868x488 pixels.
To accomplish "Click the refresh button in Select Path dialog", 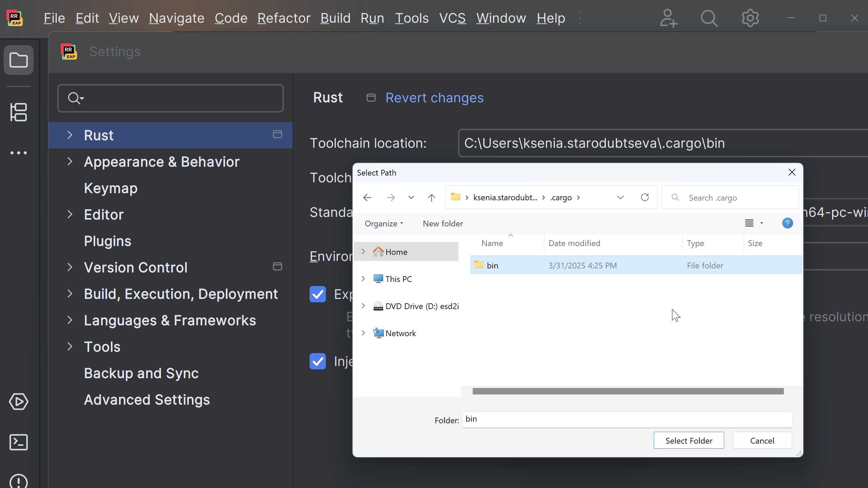I will 645,197.
